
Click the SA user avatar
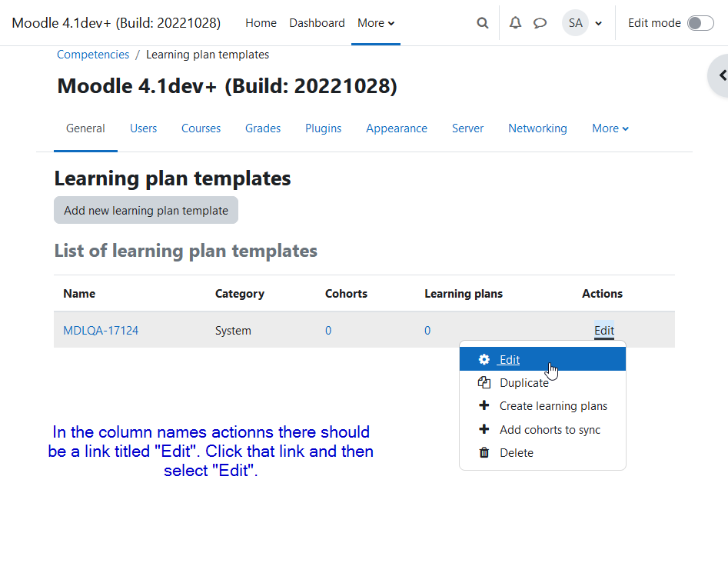point(575,23)
